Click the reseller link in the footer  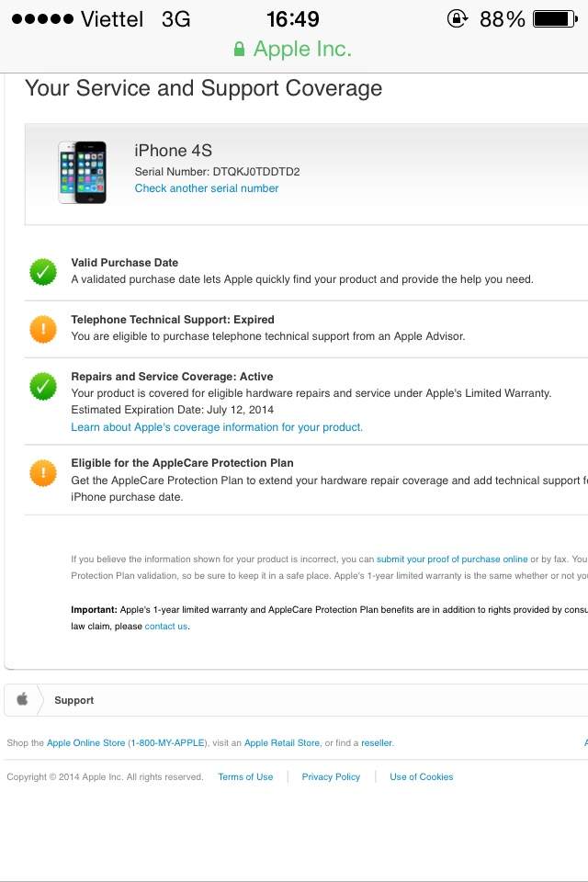(x=377, y=743)
